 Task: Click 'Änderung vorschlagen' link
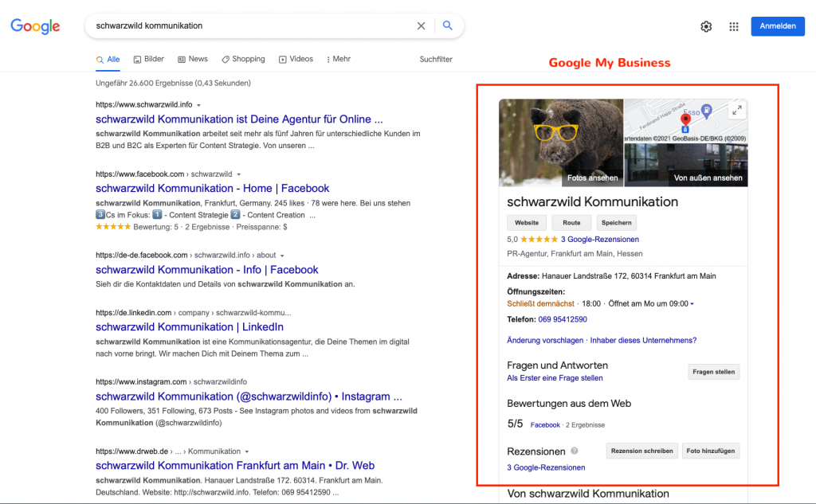[545, 340]
